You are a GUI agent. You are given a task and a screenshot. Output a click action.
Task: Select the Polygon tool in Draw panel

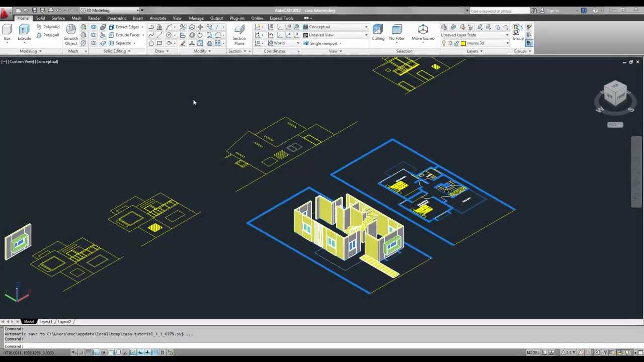(x=151, y=43)
